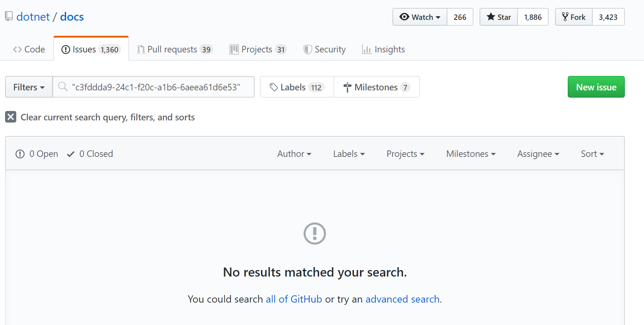The image size is (644, 325).
Task: Expand the Filters dropdown
Action: 29,87
